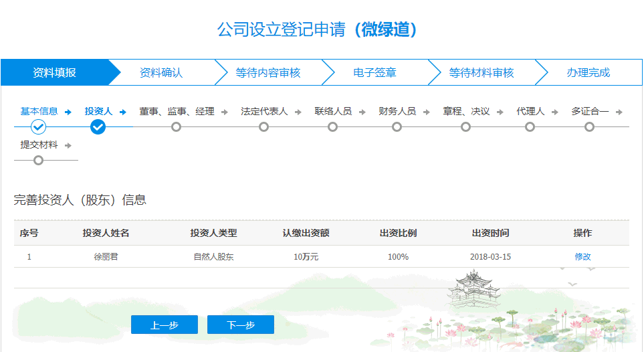Click the 投资人 step filled checkmark circle
The height and width of the screenshot is (352, 644).
[98, 127]
